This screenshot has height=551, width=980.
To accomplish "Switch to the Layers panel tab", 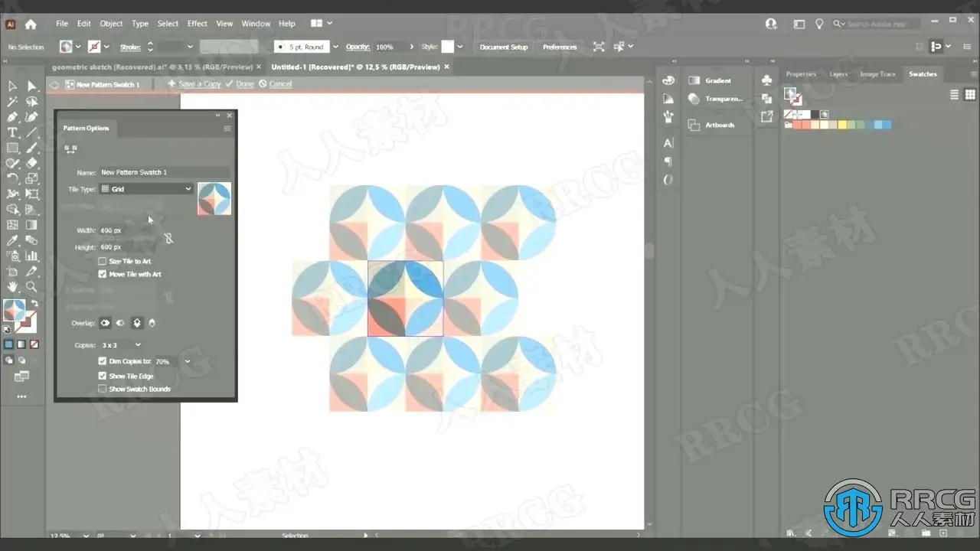I will point(838,74).
